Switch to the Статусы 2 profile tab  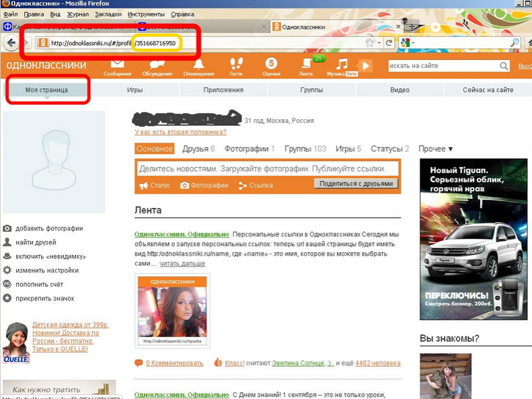coord(390,149)
